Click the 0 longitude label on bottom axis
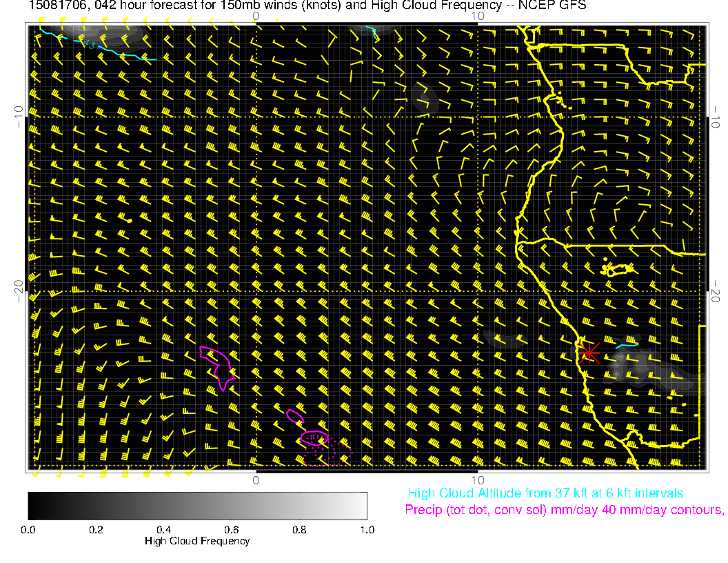This screenshot has width=728, height=563. [x=256, y=480]
